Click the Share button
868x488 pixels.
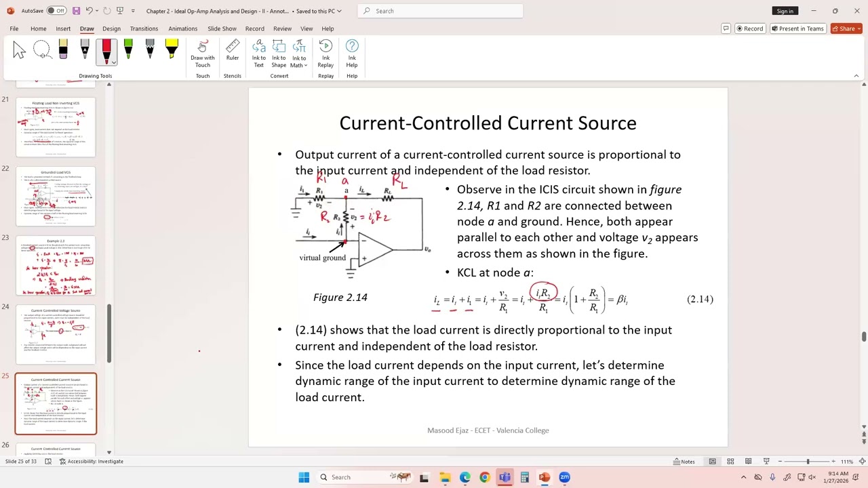846,28
